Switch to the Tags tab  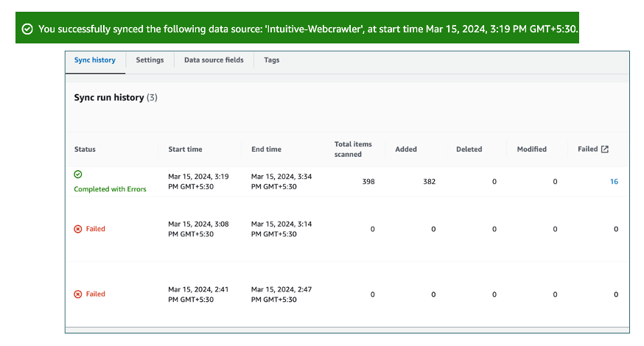pyautogui.click(x=272, y=60)
